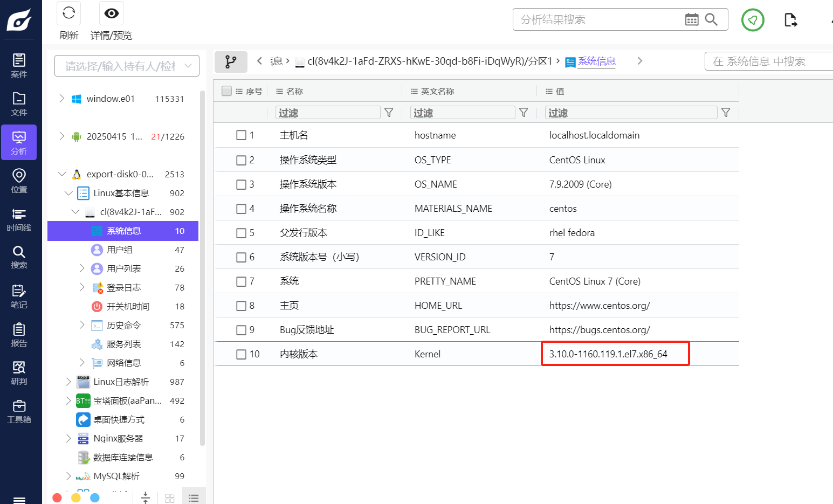This screenshot has width=833, height=504.
Task: Expand the 20250415 Android node
Action: click(61, 136)
